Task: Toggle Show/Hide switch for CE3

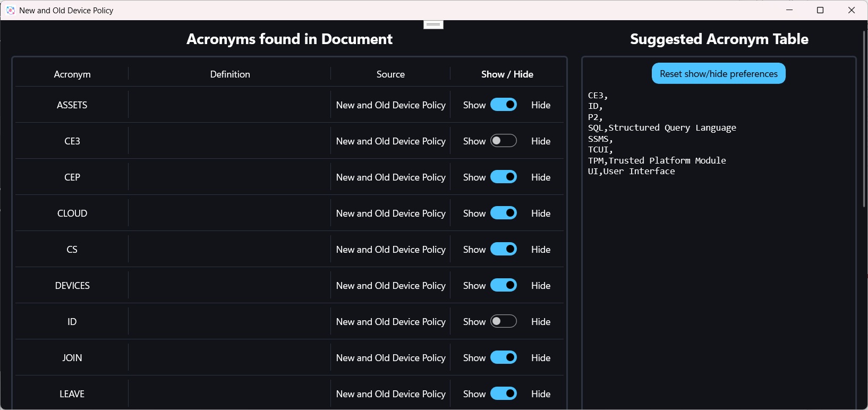Action: click(504, 141)
